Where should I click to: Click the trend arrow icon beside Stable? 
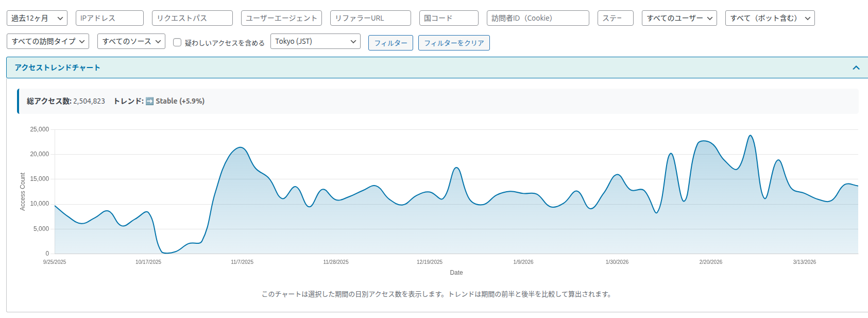pyautogui.click(x=149, y=101)
